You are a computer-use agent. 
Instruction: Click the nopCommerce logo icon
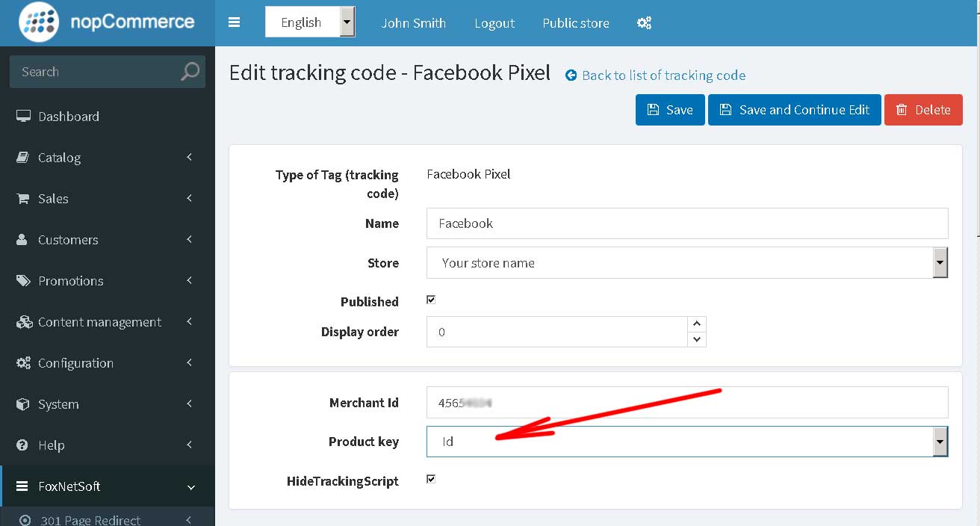(40, 22)
